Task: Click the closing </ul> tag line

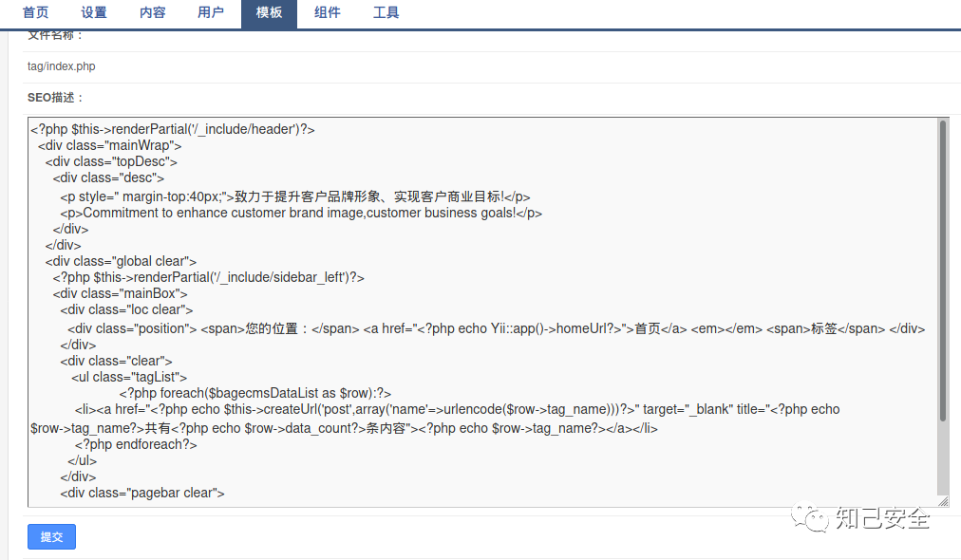Action: coord(82,460)
